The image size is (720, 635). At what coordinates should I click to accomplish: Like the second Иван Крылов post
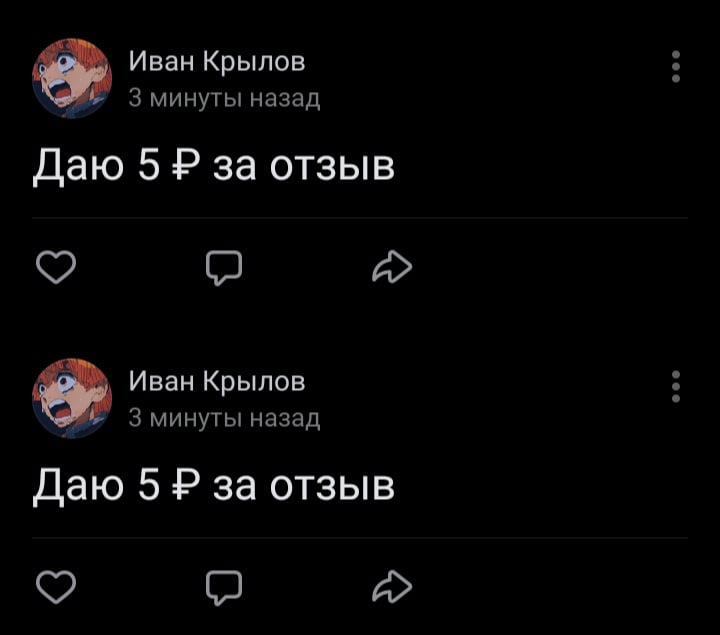(x=57, y=587)
